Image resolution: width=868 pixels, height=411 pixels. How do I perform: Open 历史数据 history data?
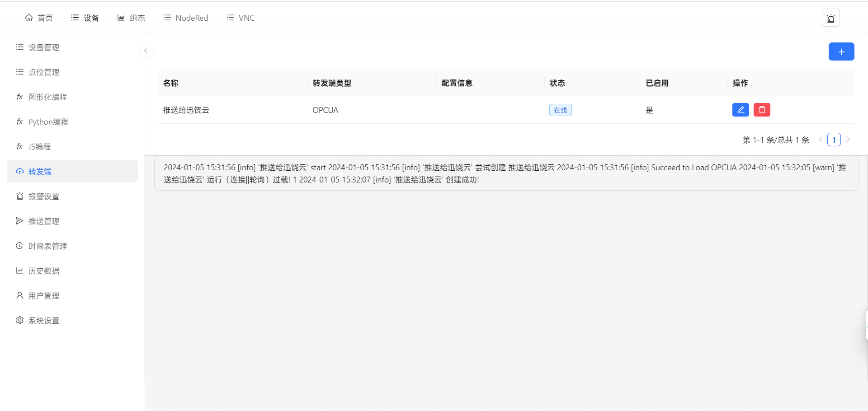[44, 271]
